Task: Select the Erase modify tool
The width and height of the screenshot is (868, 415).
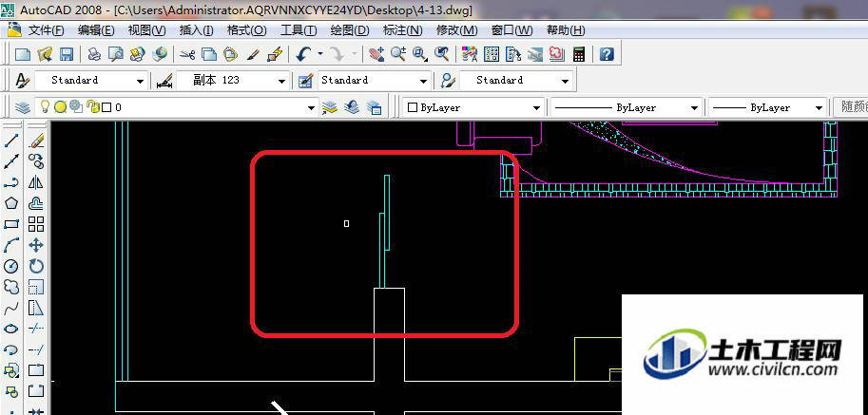Action: [36, 141]
